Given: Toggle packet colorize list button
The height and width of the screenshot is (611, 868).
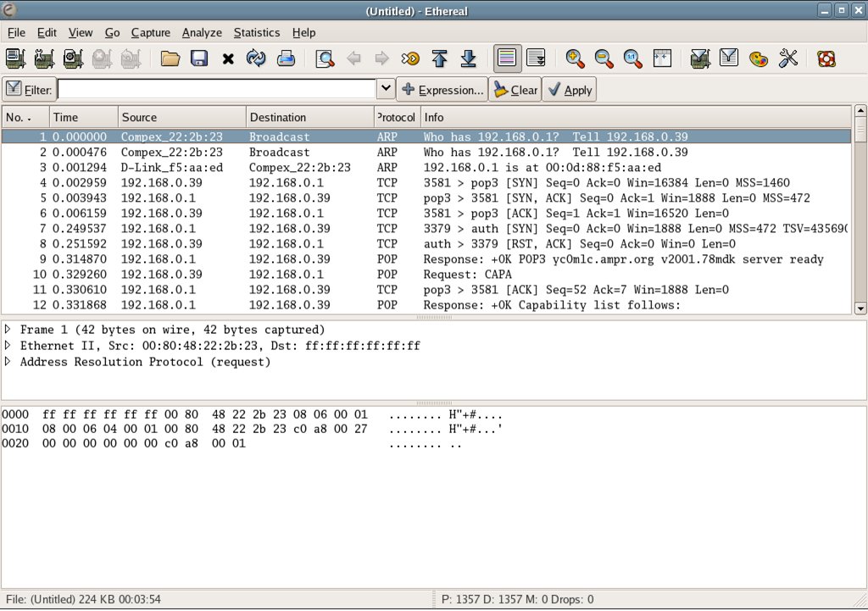Looking at the screenshot, I should [507, 58].
